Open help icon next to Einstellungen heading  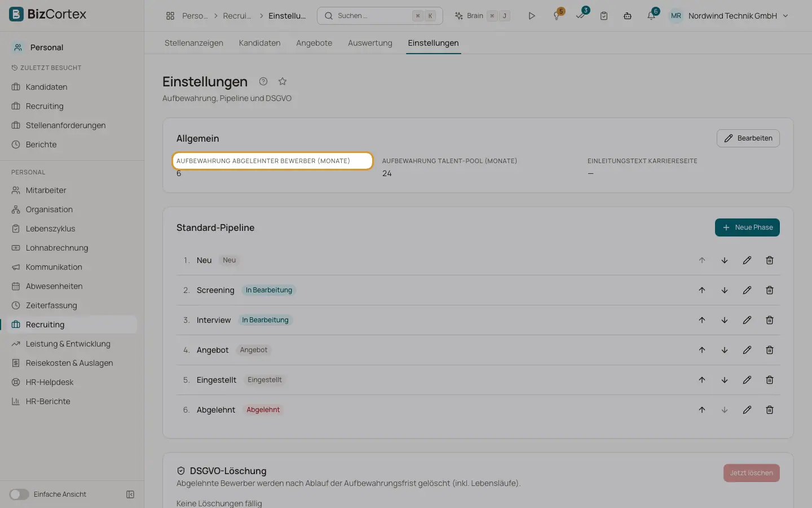263,81
